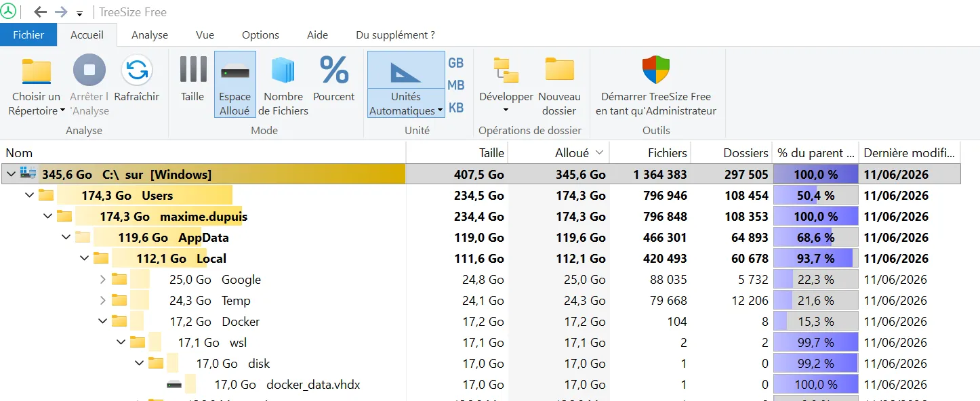Collapse the wsl folder node

[x=121, y=342]
